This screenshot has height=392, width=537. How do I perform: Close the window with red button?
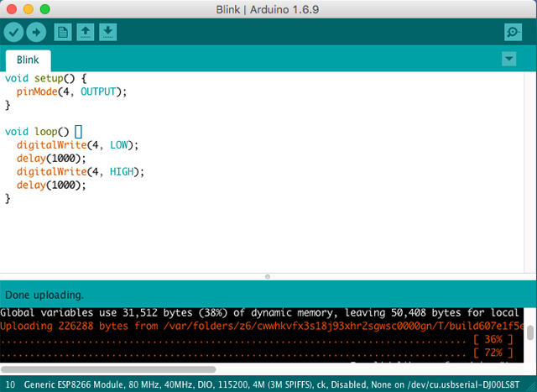(12, 9)
